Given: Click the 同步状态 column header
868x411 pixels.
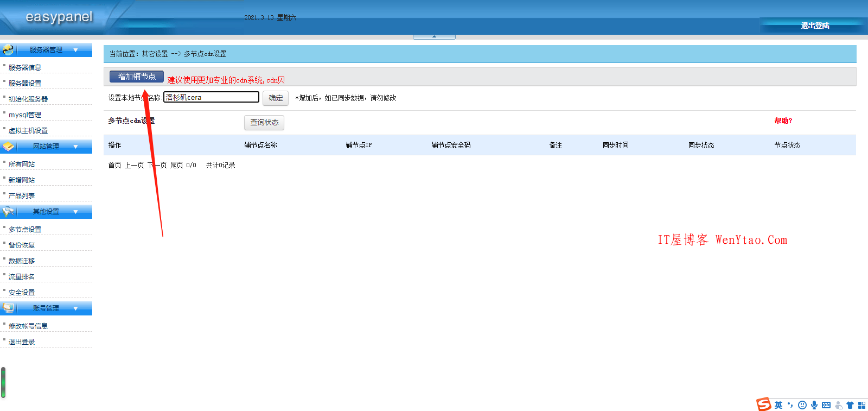Looking at the screenshot, I should [x=701, y=146].
